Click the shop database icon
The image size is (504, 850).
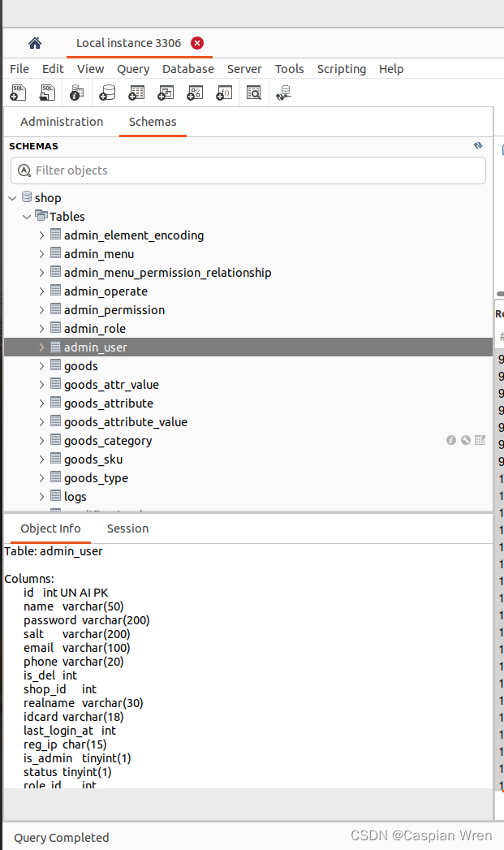click(27, 196)
